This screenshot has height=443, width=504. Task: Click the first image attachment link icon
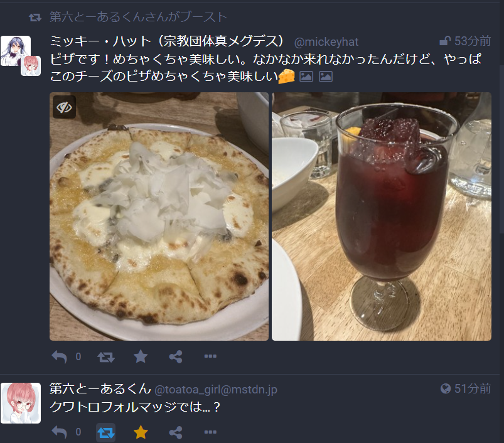(x=306, y=77)
